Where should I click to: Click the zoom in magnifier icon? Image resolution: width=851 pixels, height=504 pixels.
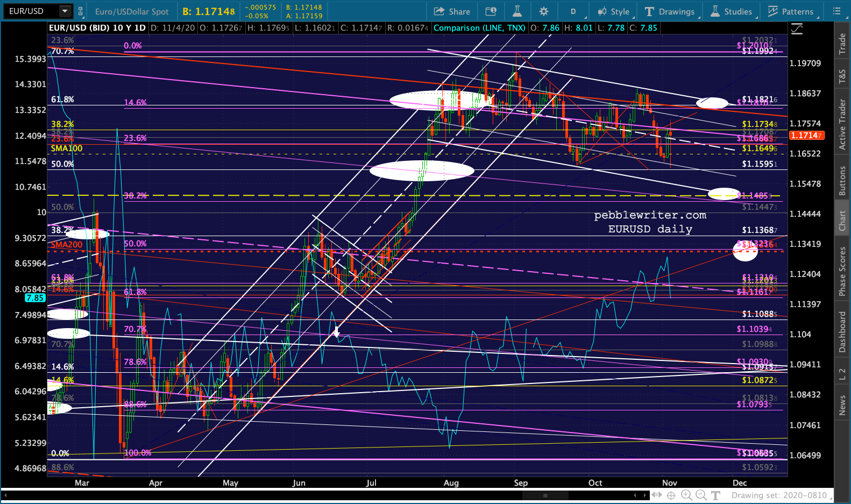pyautogui.click(x=686, y=495)
